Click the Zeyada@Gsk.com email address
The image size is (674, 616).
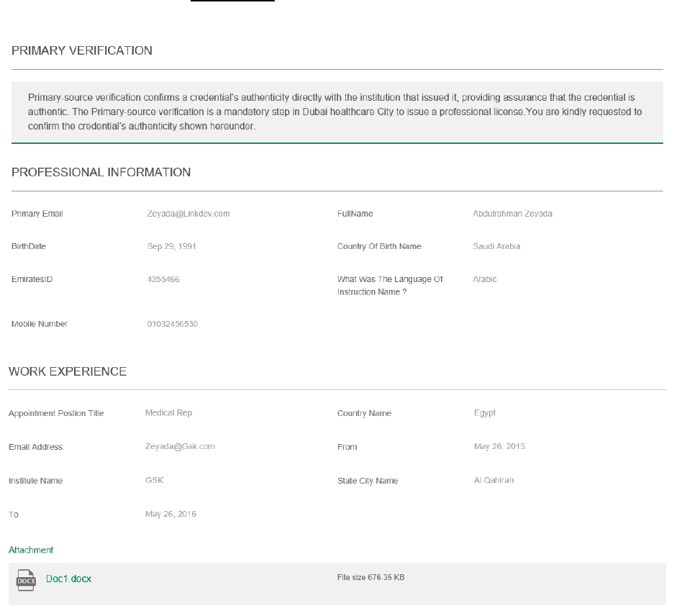(180, 446)
